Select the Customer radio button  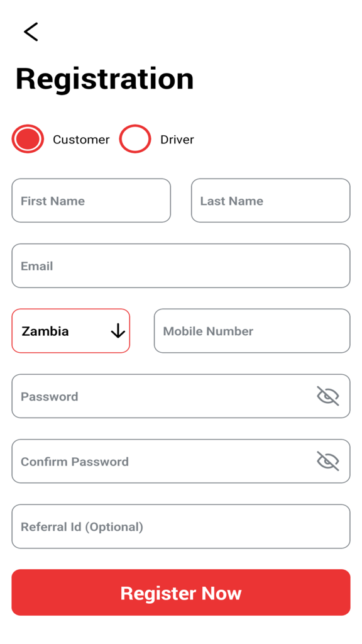tap(27, 138)
